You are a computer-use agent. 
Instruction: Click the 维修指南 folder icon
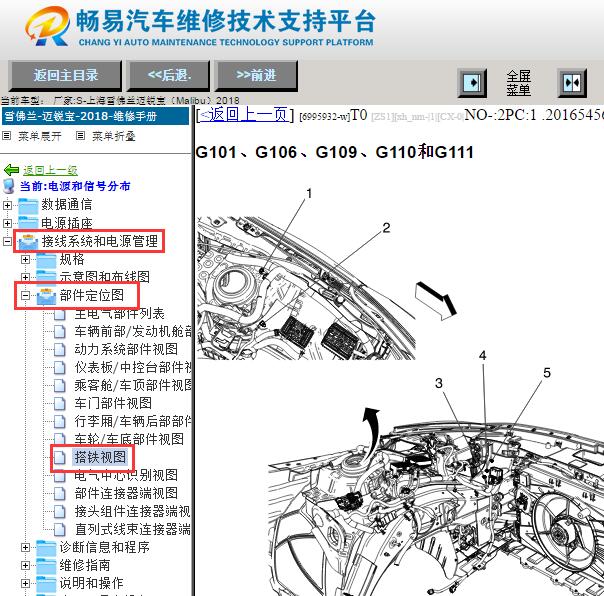[x=47, y=566]
